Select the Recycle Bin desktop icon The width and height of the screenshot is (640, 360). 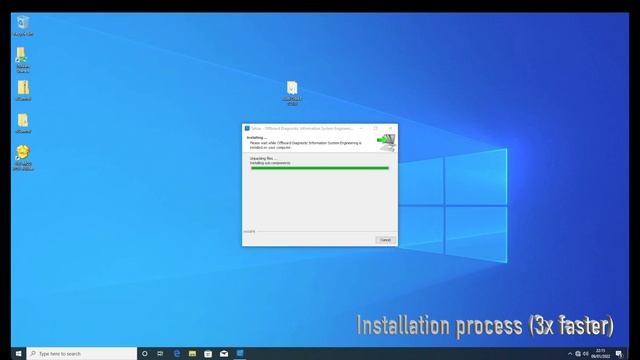23,25
